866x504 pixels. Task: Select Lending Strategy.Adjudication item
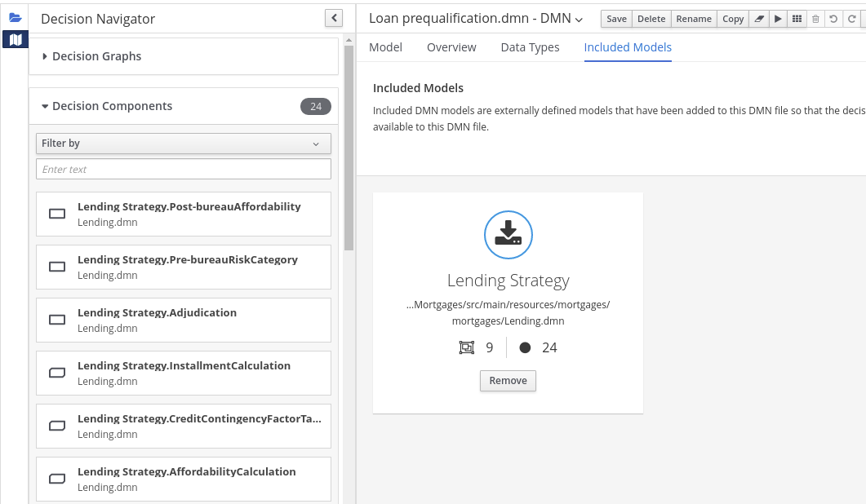pyautogui.click(x=184, y=321)
